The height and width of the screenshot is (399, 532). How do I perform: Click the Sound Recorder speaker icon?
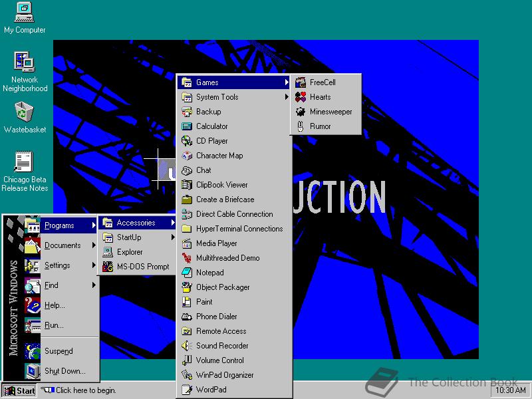(187, 346)
